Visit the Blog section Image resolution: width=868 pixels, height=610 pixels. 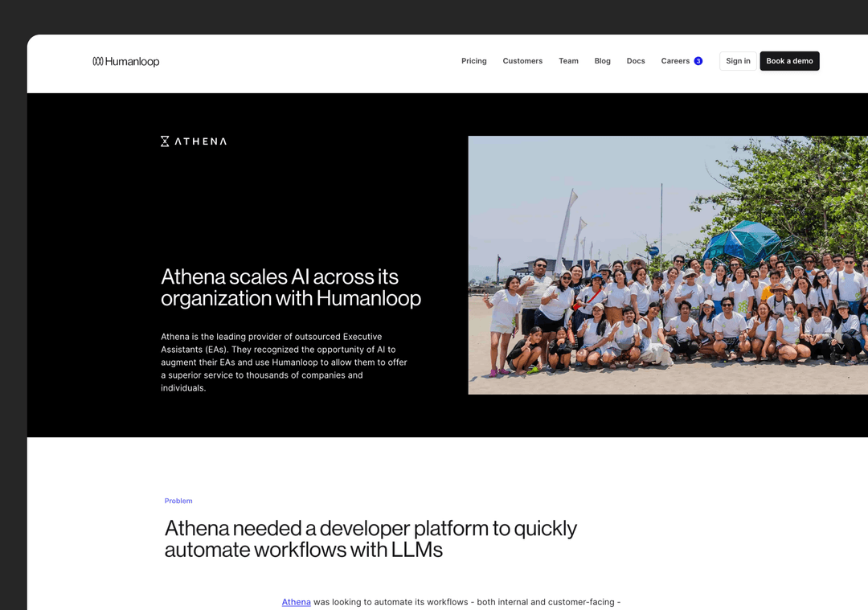click(602, 61)
